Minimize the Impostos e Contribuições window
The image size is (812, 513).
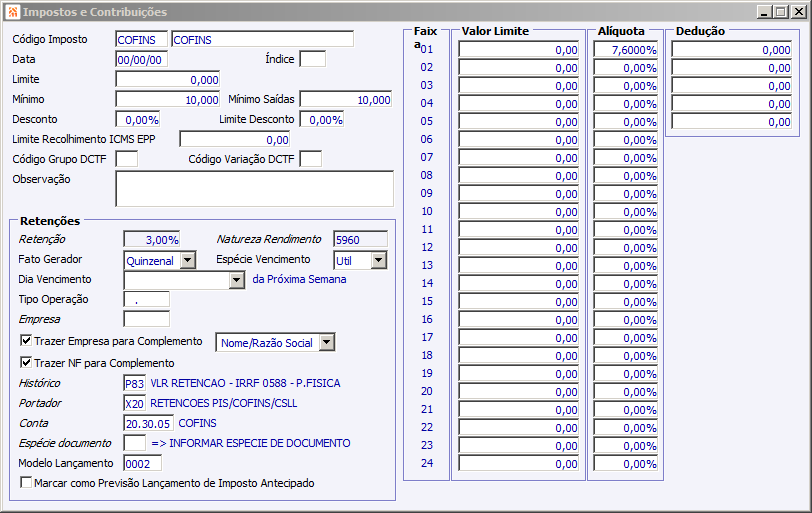(x=765, y=12)
